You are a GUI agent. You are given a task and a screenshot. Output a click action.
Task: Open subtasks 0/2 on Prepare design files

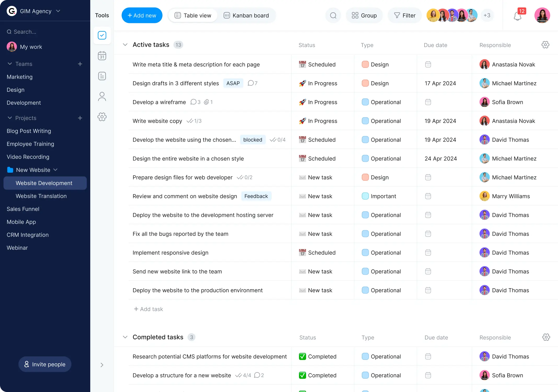(x=245, y=177)
